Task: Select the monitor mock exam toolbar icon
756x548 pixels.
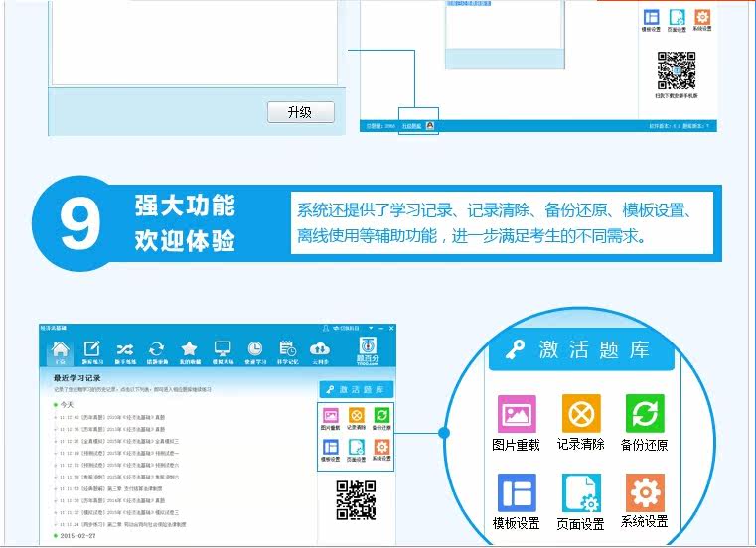Action: (223, 350)
